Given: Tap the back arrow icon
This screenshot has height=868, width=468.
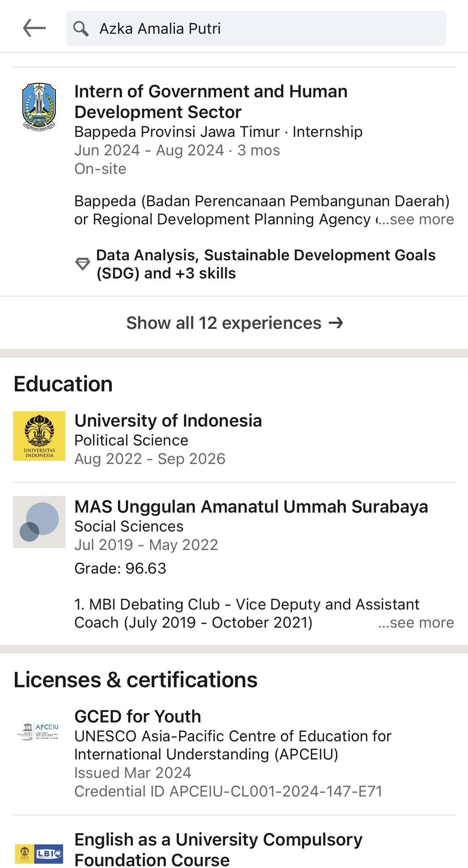Looking at the screenshot, I should 34,28.
